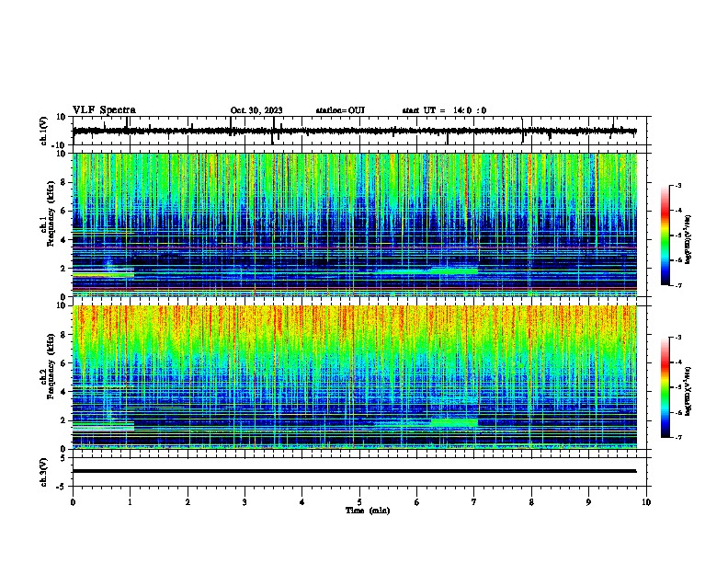Click the ch.2 "Frequency (kHz)" axis label
This screenshot has width=728, height=563.
click(51, 366)
